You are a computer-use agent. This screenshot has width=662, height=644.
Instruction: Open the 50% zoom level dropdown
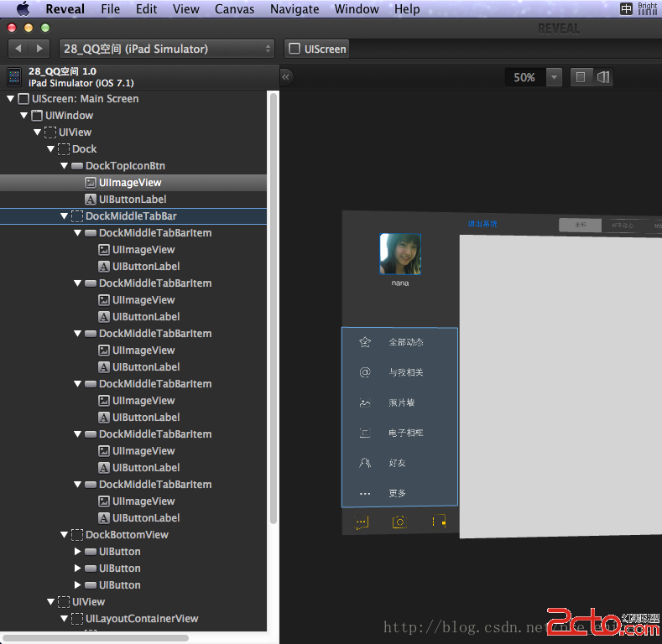[554, 77]
